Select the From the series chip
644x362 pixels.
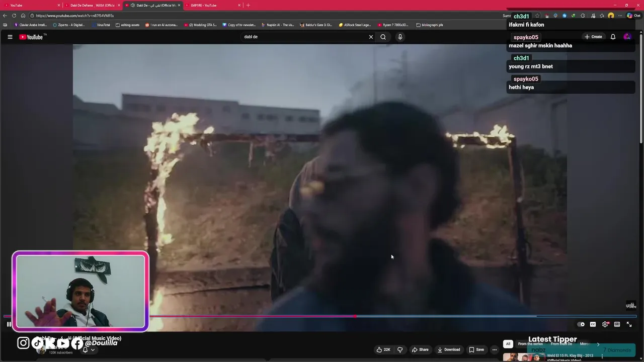click(530, 344)
